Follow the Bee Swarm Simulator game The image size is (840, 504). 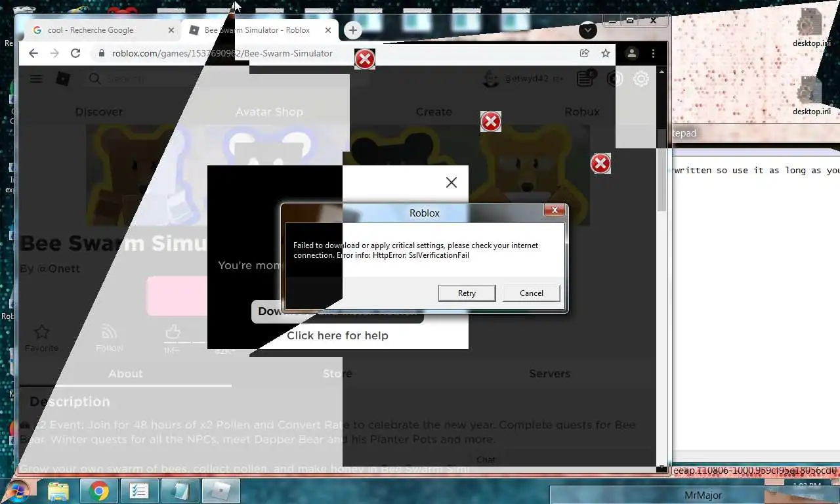pyautogui.click(x=110, y=338)
